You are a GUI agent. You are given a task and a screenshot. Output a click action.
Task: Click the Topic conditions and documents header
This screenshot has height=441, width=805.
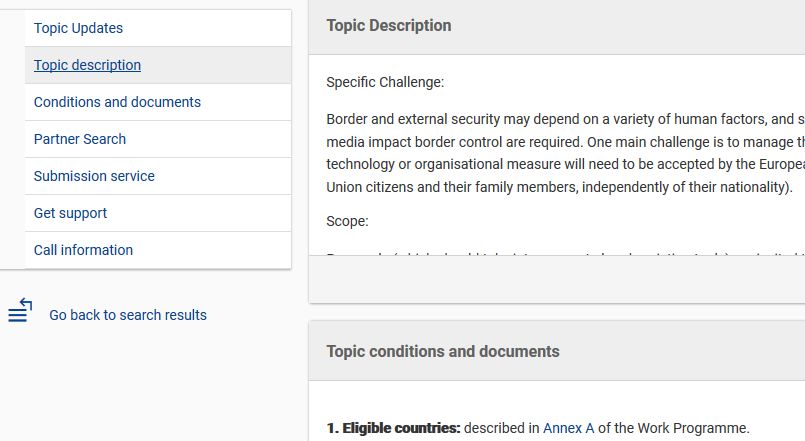(x=557, y=351)
